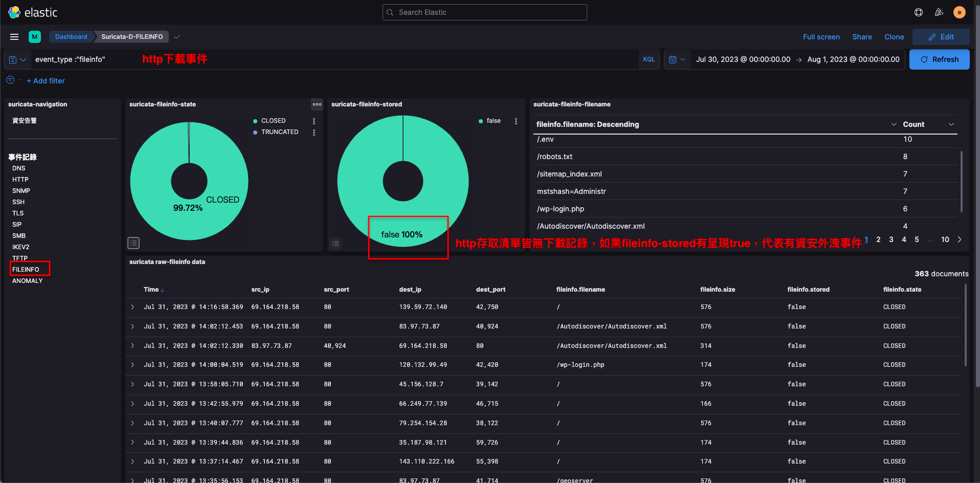Add a new filter

coord(46,81)
